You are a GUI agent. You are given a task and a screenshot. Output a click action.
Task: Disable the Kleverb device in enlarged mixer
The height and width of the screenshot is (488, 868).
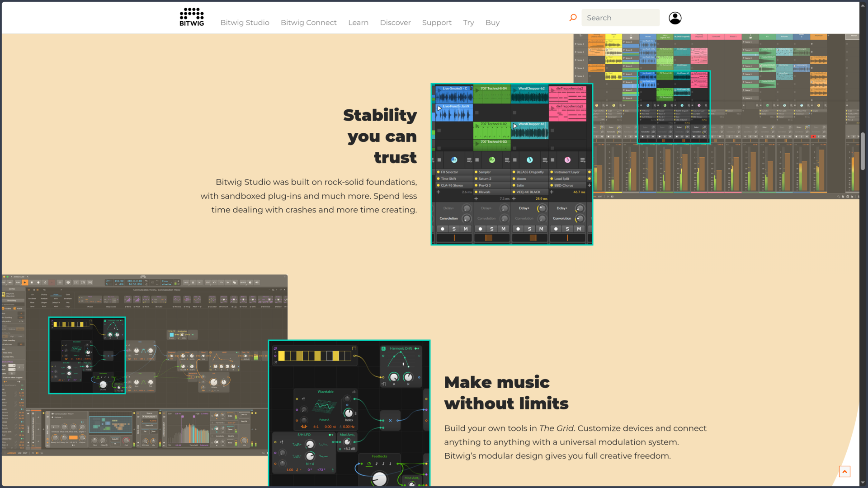point(476,192)
